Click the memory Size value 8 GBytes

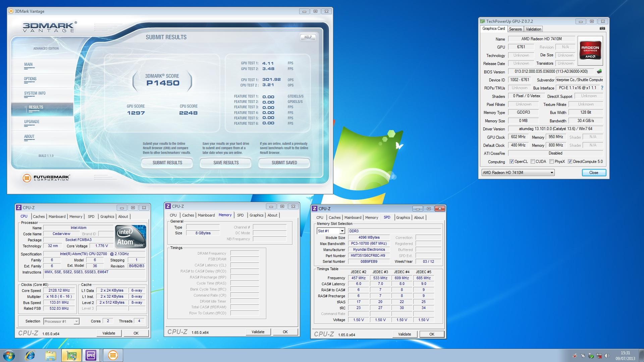coord(203,233)
